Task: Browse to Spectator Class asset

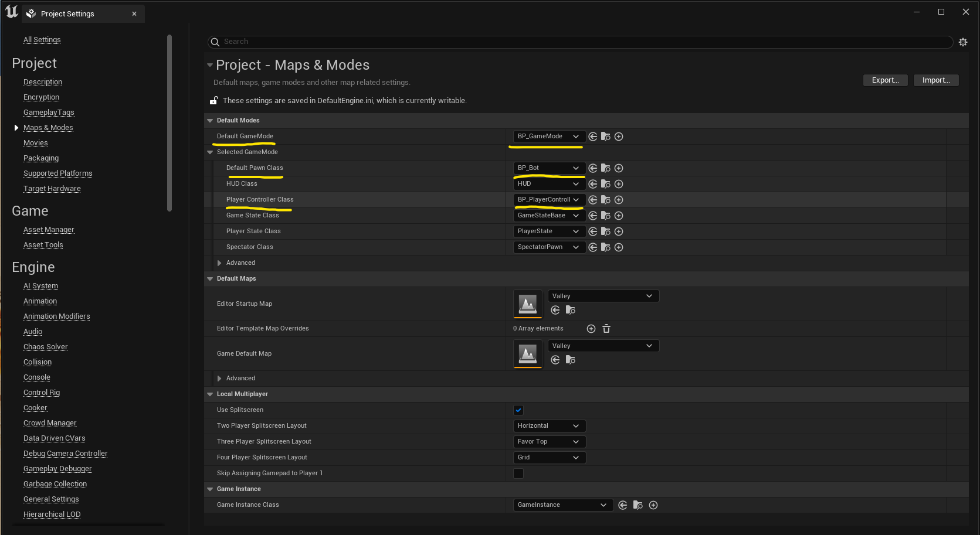Action: pos(606,247)
